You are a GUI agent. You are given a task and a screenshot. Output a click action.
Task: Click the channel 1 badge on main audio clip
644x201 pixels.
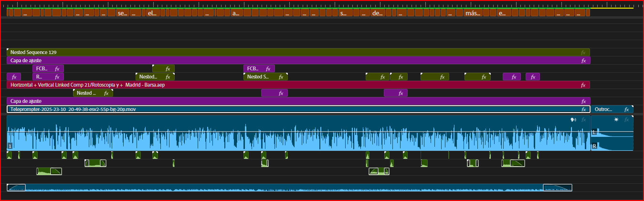click(x=10, y=146)
